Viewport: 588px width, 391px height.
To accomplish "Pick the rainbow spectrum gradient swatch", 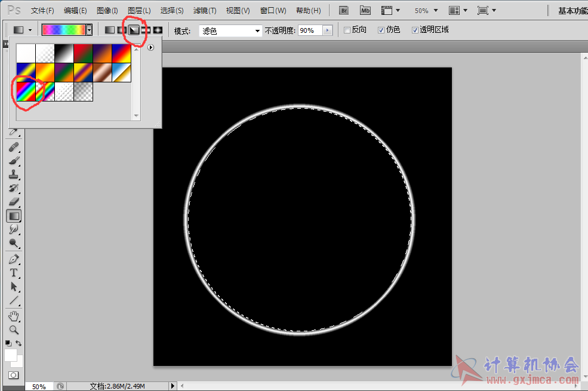I will [26, 91].
